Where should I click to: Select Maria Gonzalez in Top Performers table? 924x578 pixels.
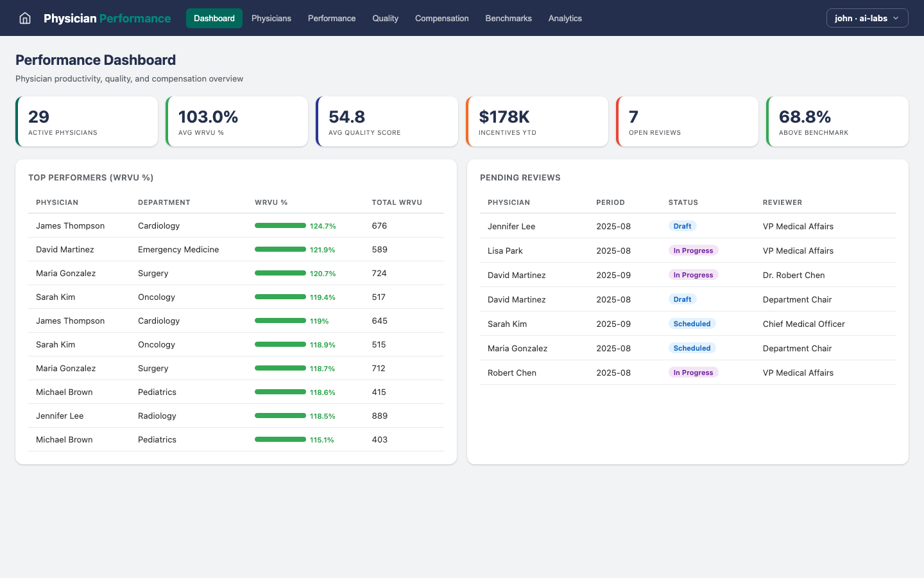pos(65,273)
